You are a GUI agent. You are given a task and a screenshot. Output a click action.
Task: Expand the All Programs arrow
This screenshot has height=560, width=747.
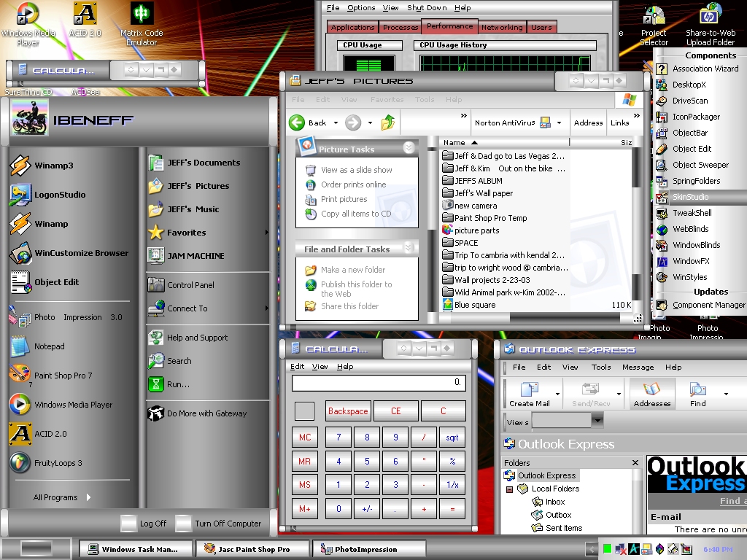coord(88,497)
